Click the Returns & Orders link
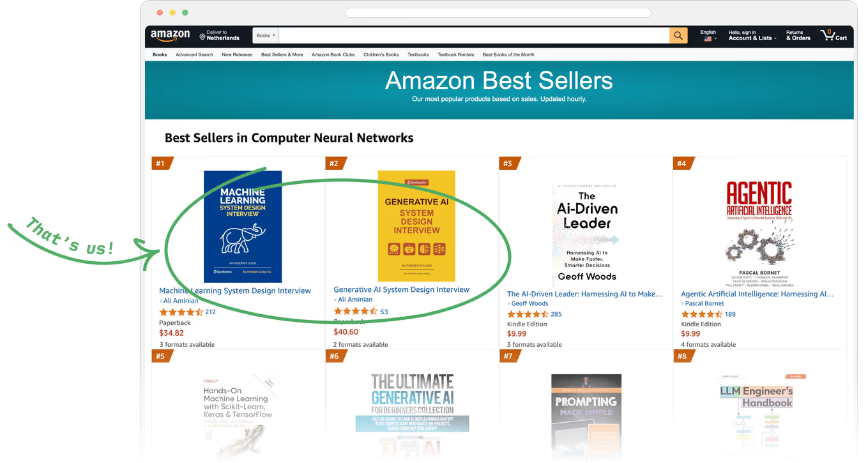This screenshot has width=868, height=463. click(798, 35)
